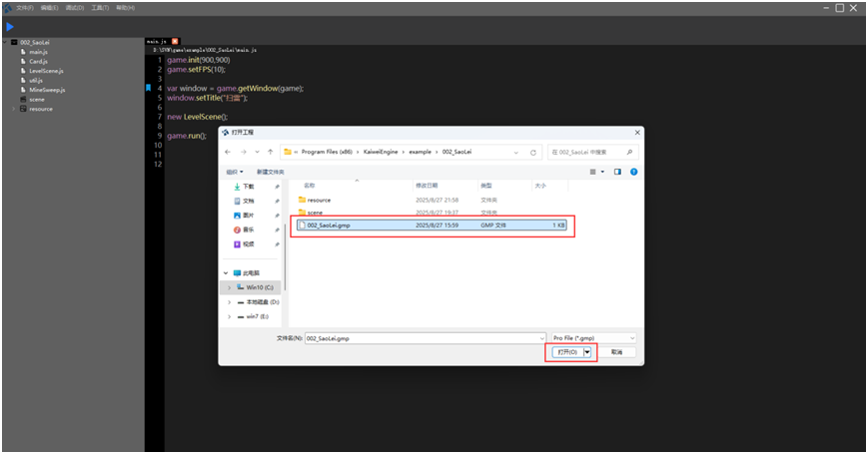This screenshot has width=868, height=454.
Task: Sort by the 类型 column header
Action: [x=486, y=186]
